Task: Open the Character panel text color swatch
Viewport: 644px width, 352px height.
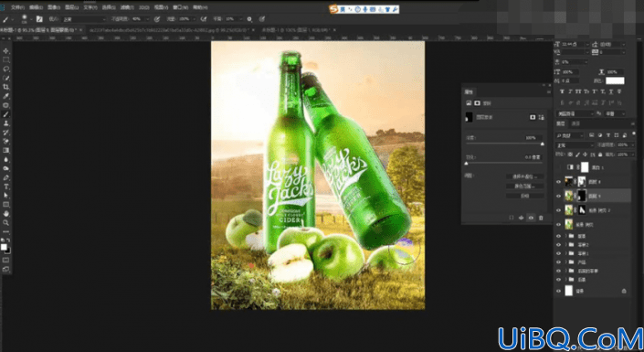Action: tap(615, 80)
